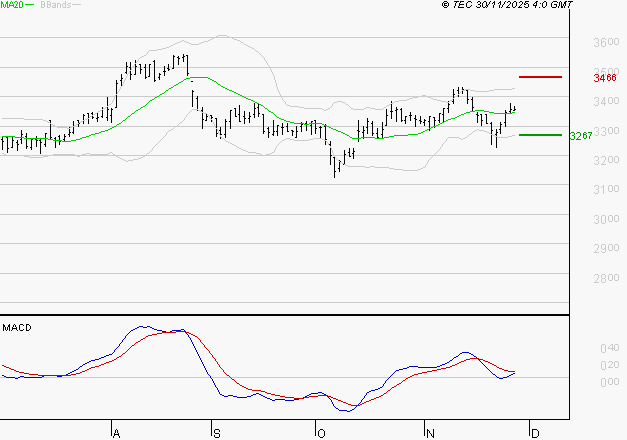The image size is (627, 440).
Task: Click the green support level line
Action: pos(540,135)
